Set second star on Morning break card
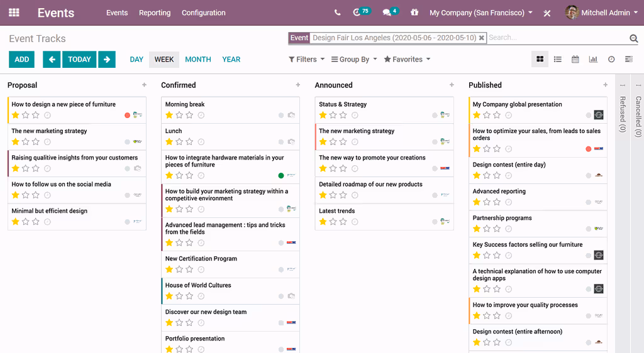 tap(179, 115)
